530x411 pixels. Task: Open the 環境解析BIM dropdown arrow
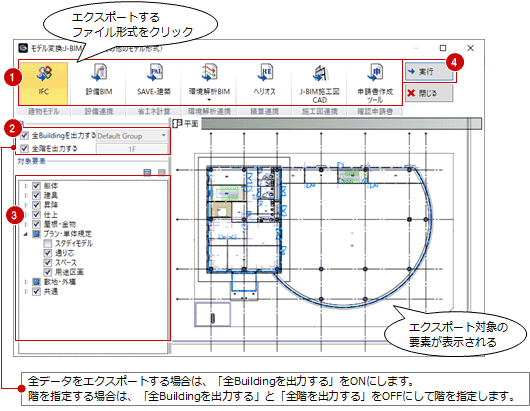point(209,100)
